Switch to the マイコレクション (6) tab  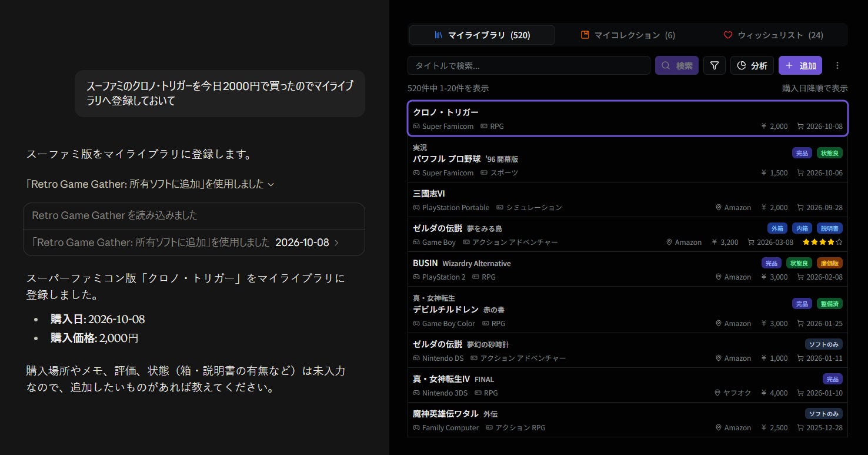coord(627,35)
